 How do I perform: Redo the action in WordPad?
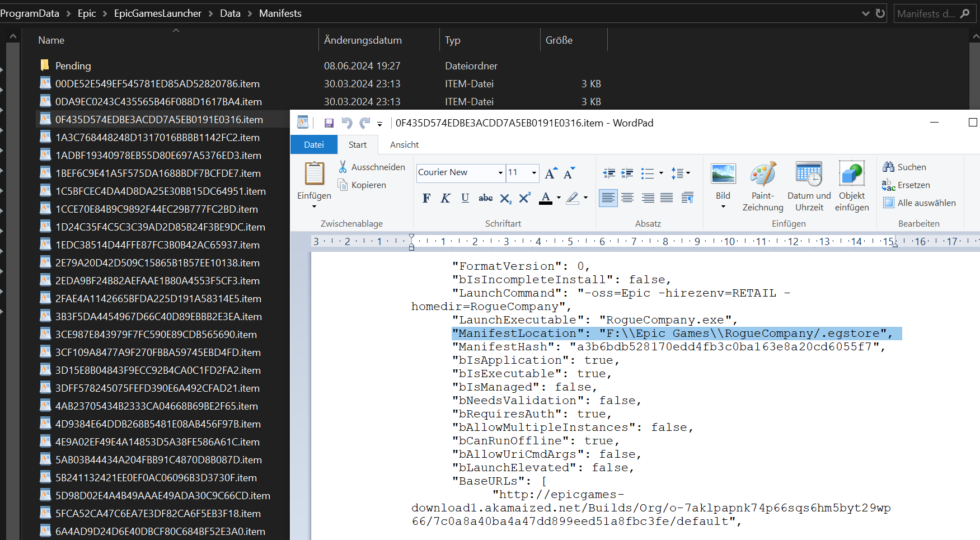click(365, 123)
